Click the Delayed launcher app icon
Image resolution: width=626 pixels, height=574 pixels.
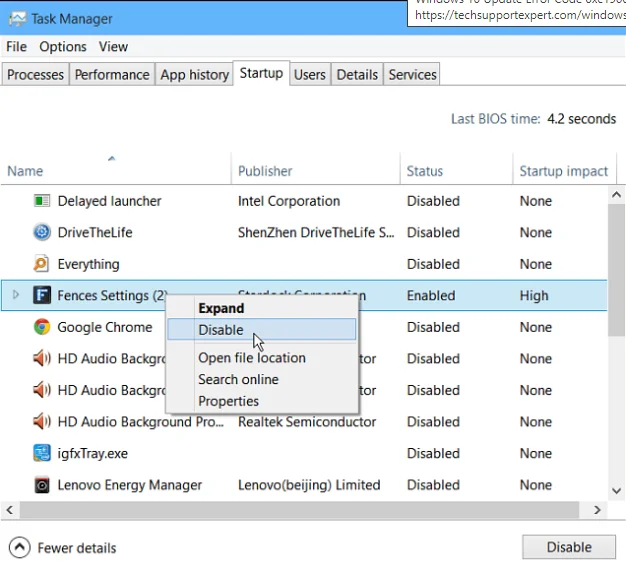[42, 201]
